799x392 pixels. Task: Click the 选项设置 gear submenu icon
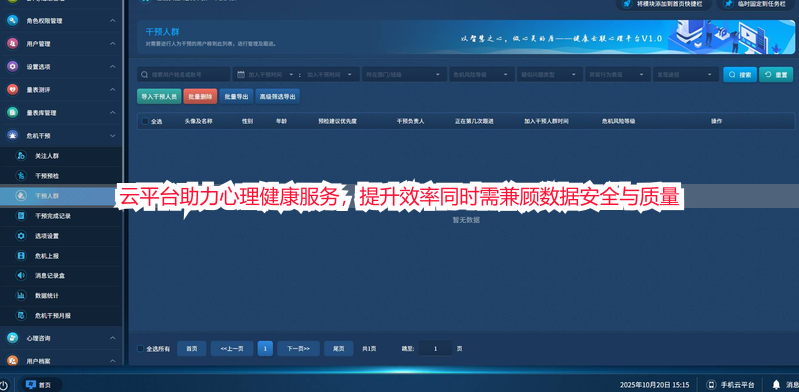click(x=21, y=236)
